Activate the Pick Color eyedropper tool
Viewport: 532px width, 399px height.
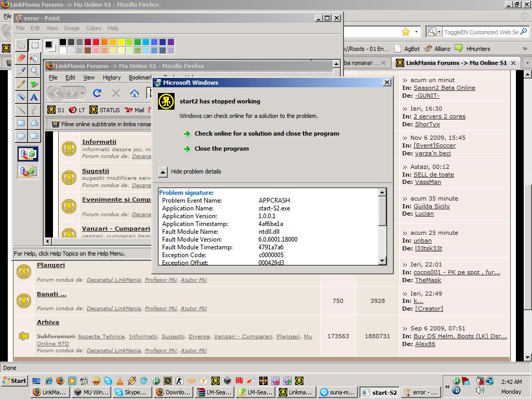tap(21, 71)
